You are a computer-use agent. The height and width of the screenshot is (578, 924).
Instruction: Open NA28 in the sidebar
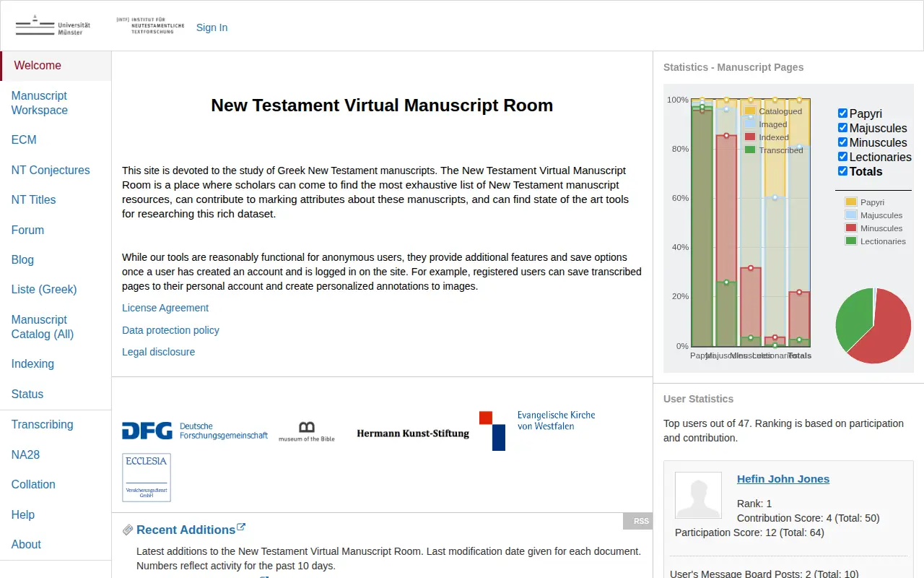[26, 455]
